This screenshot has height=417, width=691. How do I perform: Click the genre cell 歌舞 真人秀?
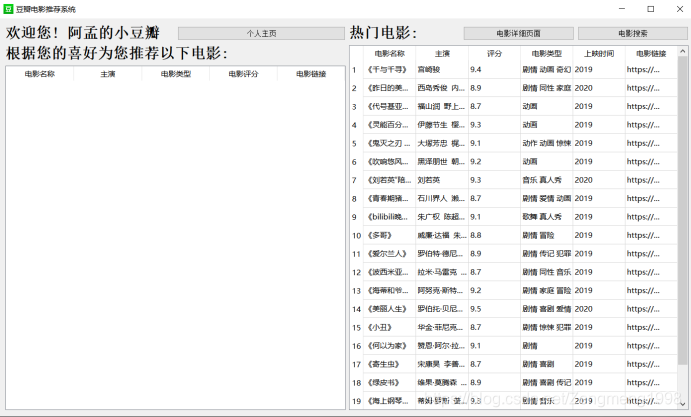coord(546,217)
